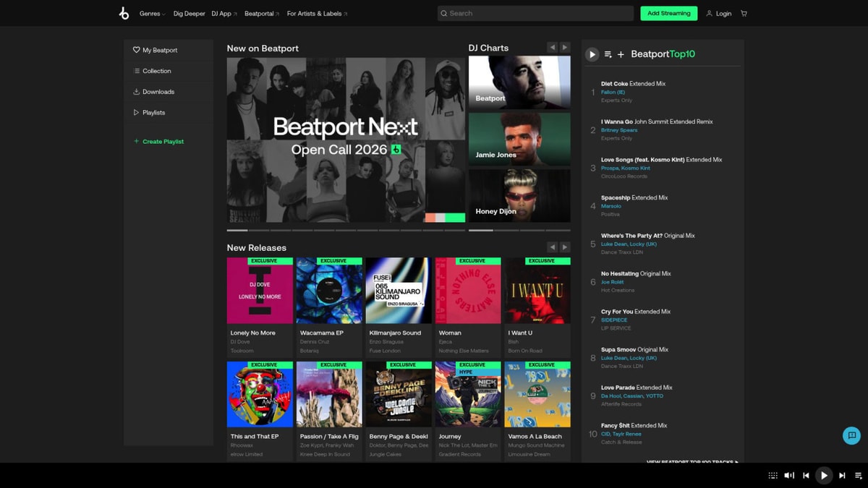Open For Artists & Labels menu item
868x488 pixels.
(314, 13)
